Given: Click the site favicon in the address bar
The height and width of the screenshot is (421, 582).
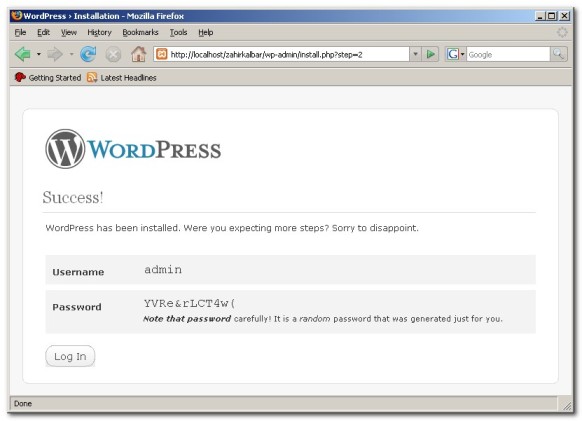Looking at the screenshot, I should [x=161, y=54].
